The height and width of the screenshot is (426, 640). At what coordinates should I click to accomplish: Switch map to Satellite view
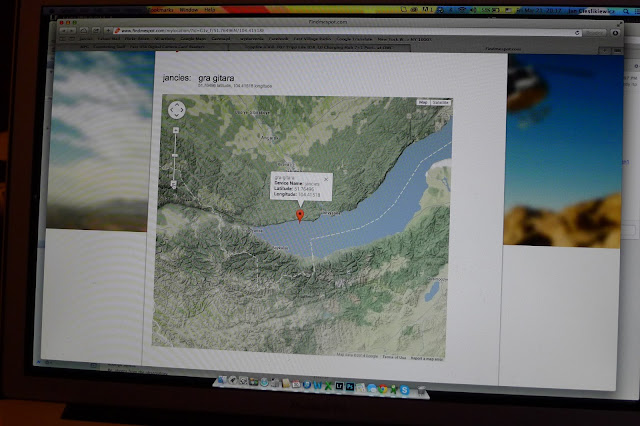point(440,102)
